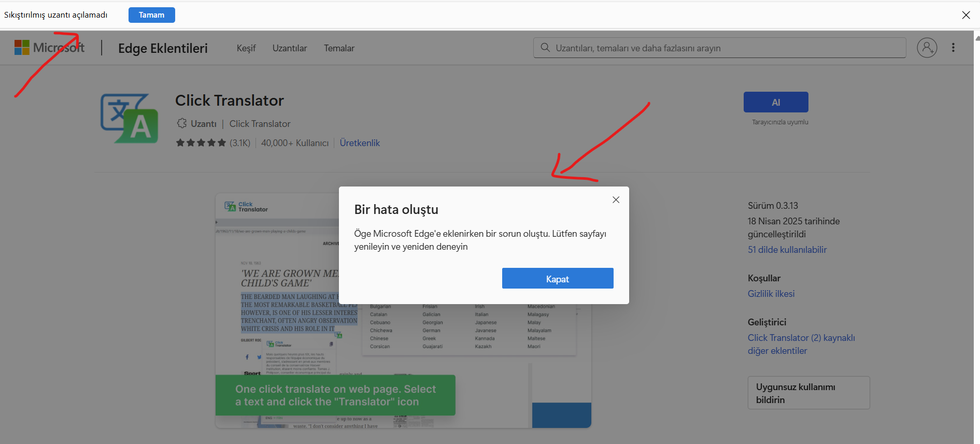The image size is (980, 444).
Task: Click the Sürüm 0.3.13 version text
Action: [773, 206]
